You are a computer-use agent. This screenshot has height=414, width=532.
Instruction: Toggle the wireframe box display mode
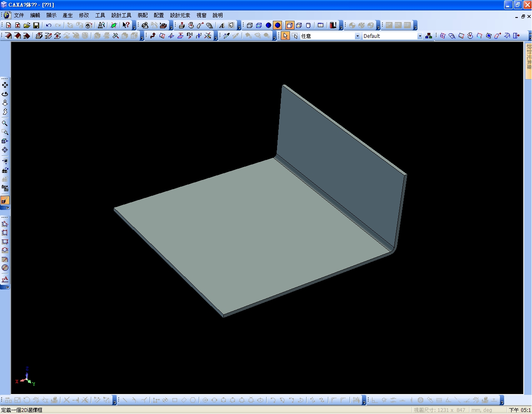tap(250, 25)
